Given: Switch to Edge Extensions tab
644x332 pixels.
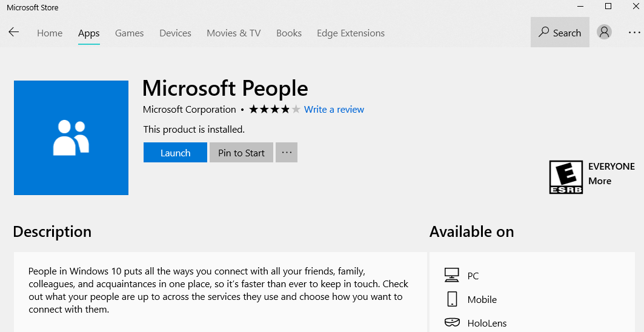Looking at the screenshot, I should tap(351, 33).
